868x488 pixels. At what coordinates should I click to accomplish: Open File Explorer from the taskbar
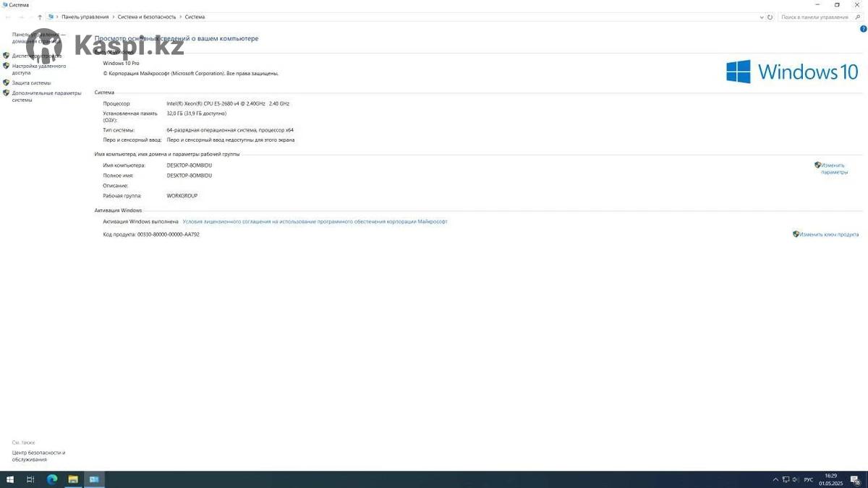(x=73, y=479)
